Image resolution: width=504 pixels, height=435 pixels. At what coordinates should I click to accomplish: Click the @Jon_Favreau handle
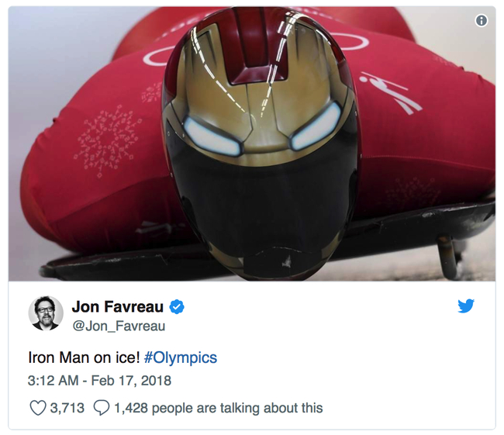coord(118,326)
